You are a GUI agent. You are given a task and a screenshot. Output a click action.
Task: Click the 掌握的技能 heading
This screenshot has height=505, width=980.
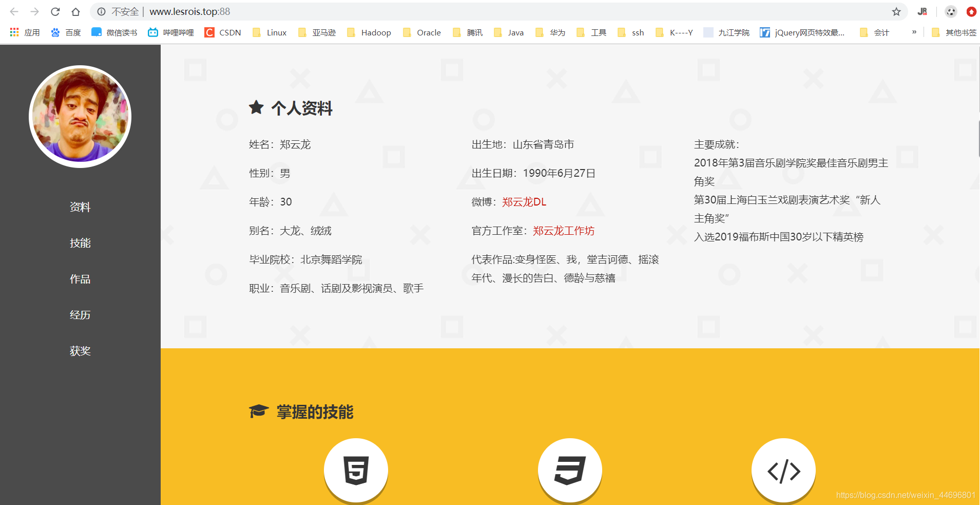(315, 412)
